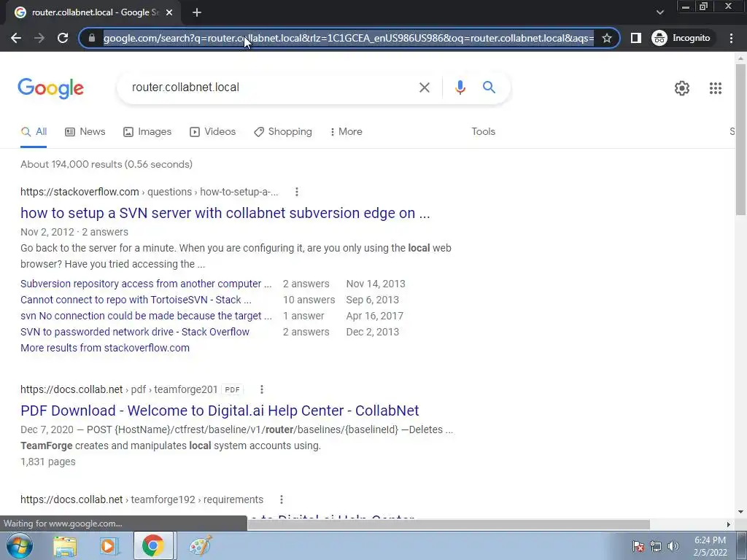Open the SVN server with collabnet result
The height and width of the screenshot is (560, 747).
pos(225,214)
